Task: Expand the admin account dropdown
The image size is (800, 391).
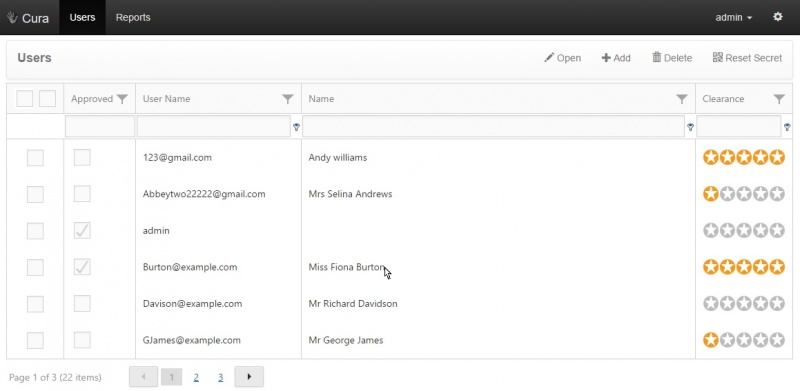Action: tap(734, 17)
